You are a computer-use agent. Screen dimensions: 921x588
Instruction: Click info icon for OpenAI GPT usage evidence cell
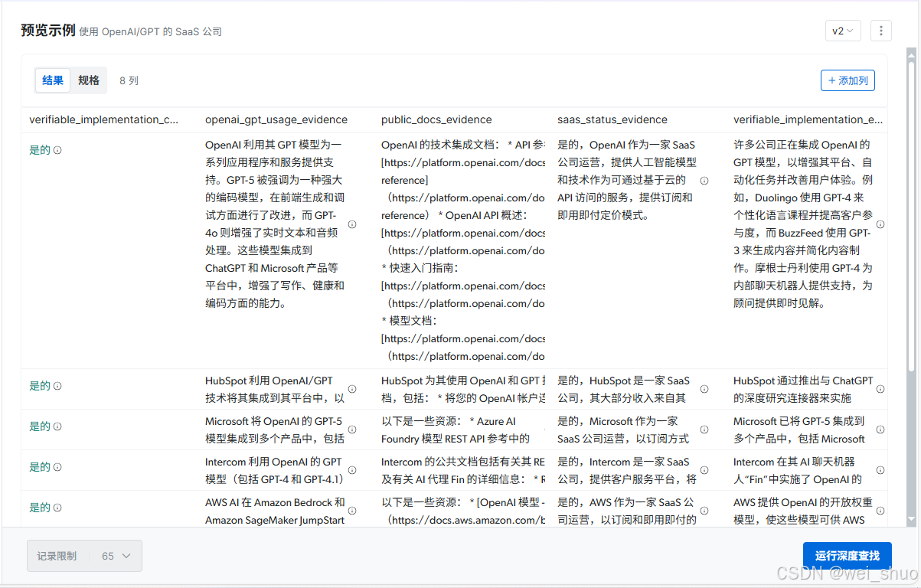(352, 224)
